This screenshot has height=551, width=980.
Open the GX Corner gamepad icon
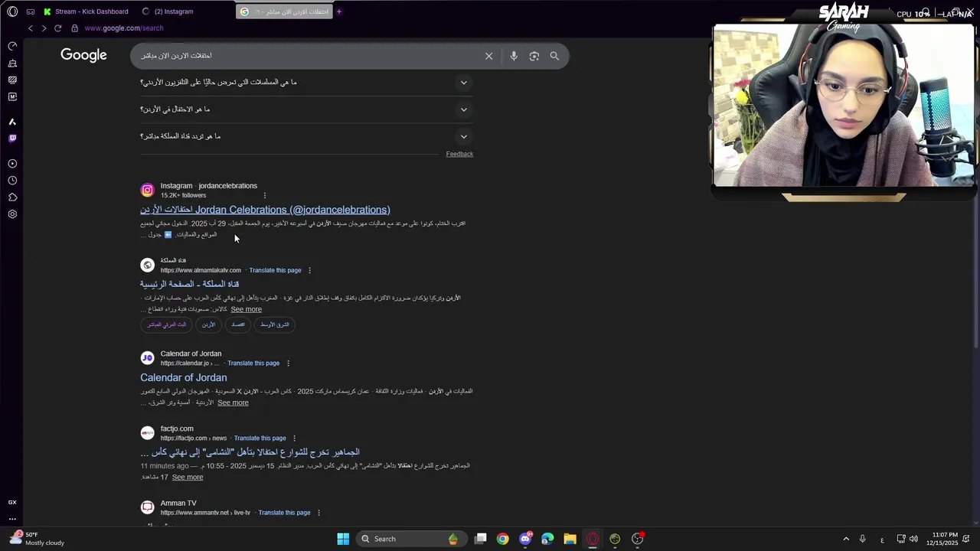(x=30, y=11)
